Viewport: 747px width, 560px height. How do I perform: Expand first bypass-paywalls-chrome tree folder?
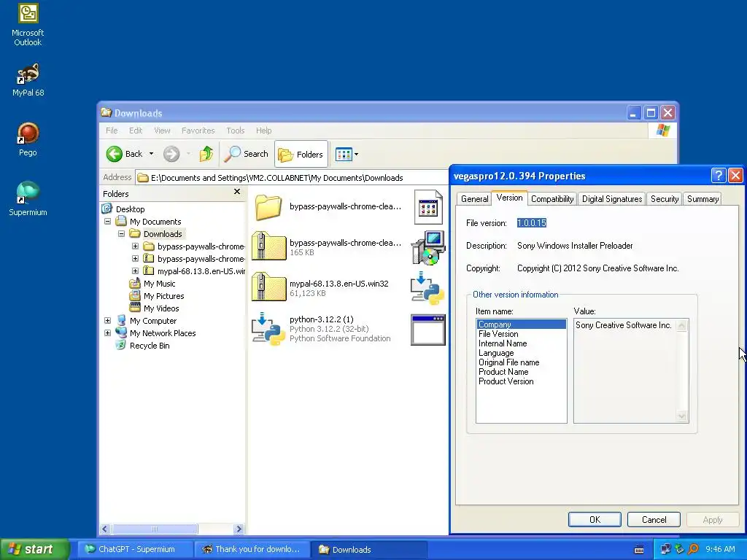pos(135,246)
